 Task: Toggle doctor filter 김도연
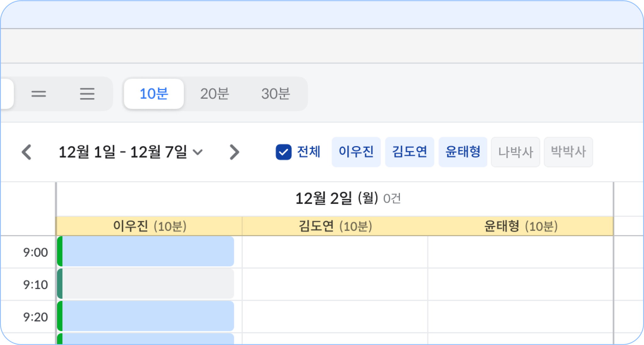pyautogui.click(x=409, y=152)
